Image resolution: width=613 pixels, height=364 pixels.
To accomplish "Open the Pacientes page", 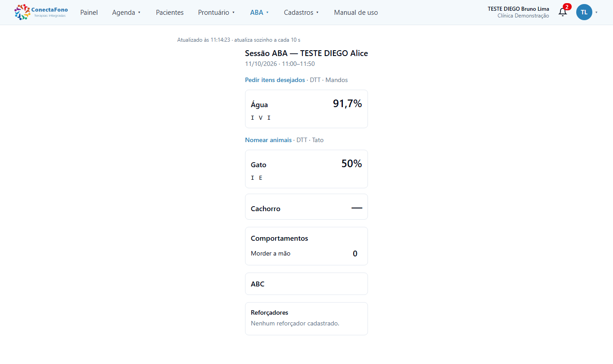I will (170, 13).
